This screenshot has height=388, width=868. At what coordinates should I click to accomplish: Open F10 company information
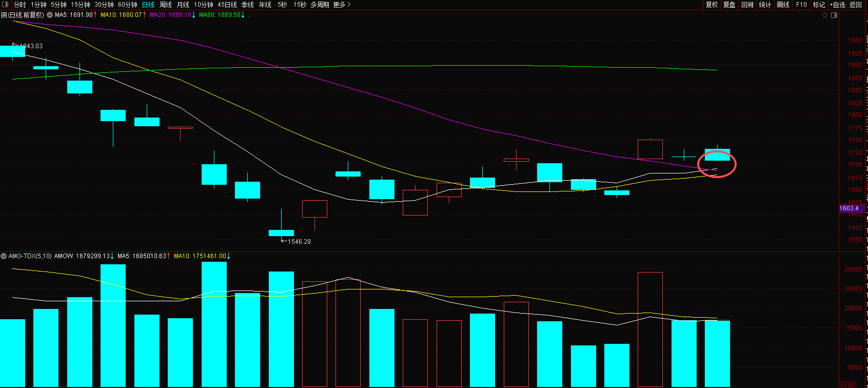pyautogui.click(x=801, y=5)
